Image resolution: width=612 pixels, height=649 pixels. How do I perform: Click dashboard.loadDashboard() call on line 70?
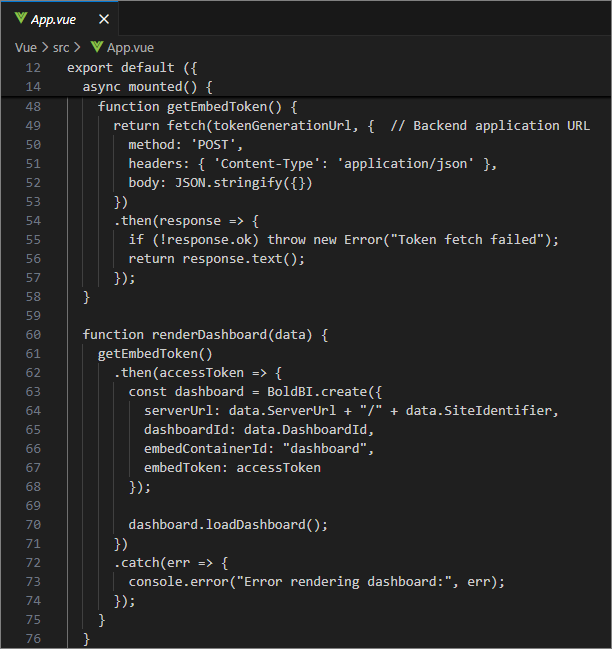(x=228, y=524)
